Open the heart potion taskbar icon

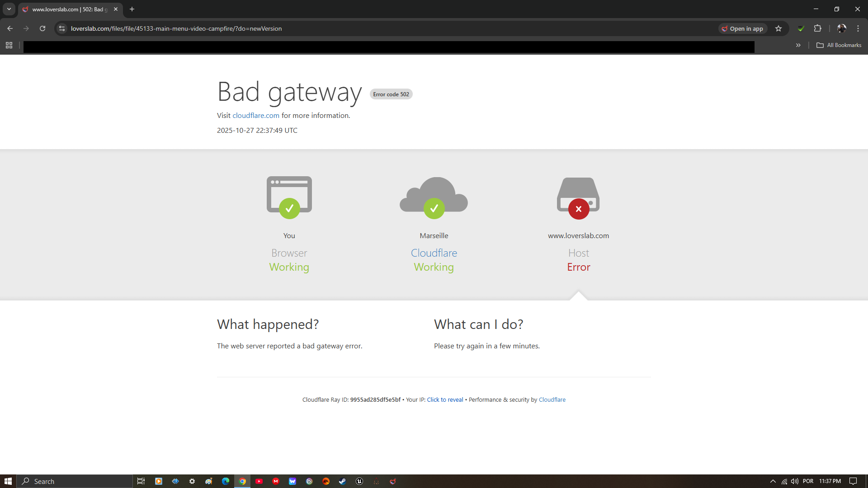click(393, 481)
